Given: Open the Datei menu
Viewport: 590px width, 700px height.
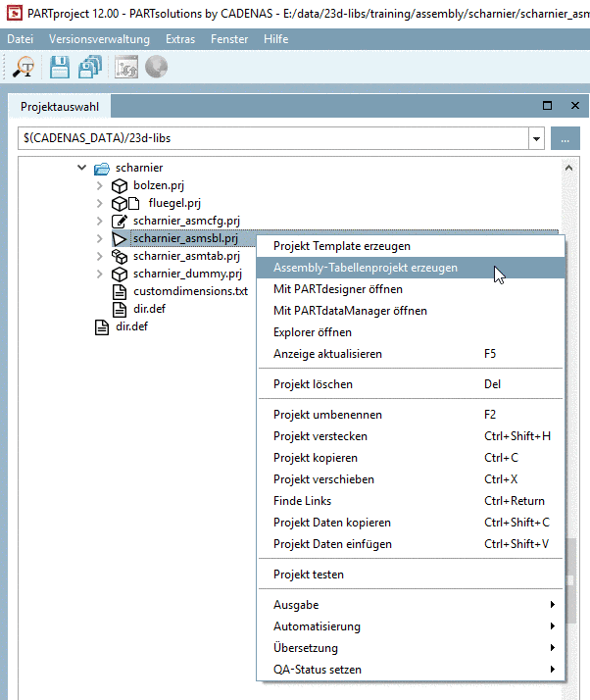Looking at the screenshot, I should [x=20, y=39].
